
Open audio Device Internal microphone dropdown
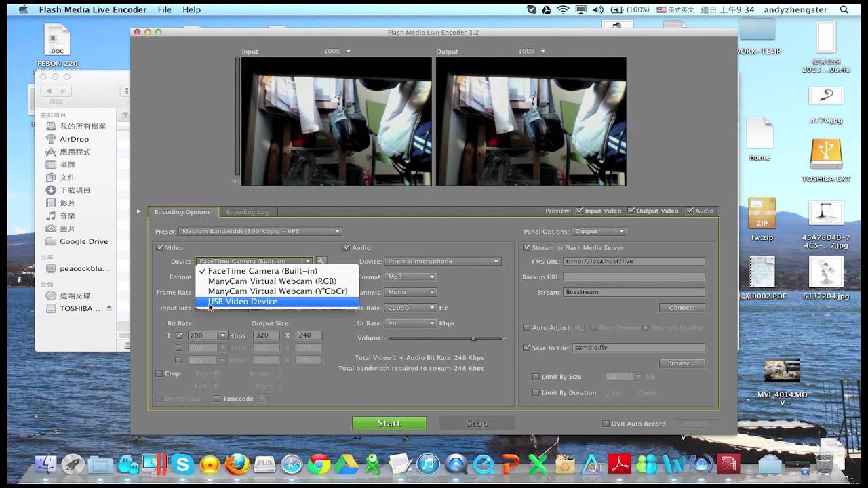pos(443,261)
